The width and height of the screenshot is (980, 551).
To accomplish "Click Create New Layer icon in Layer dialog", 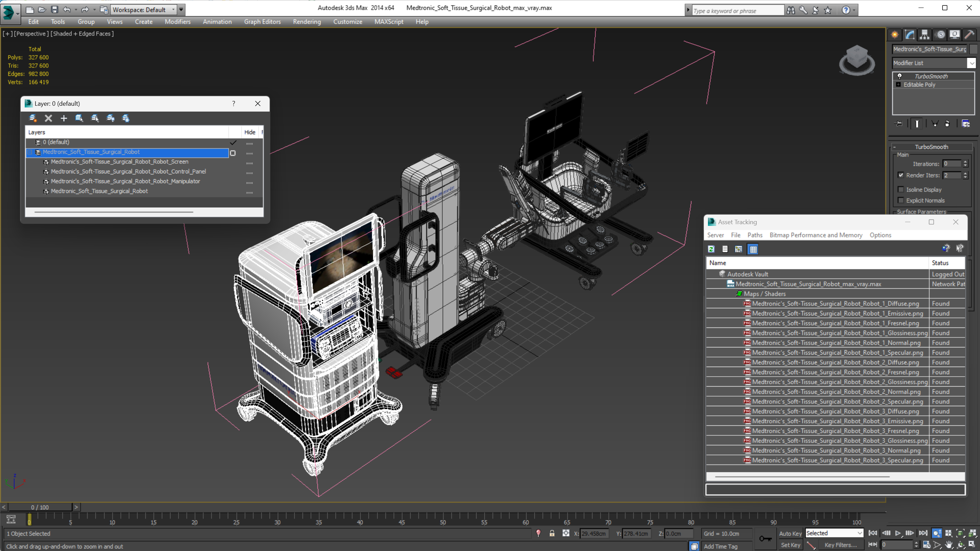I will click(33, 118).
